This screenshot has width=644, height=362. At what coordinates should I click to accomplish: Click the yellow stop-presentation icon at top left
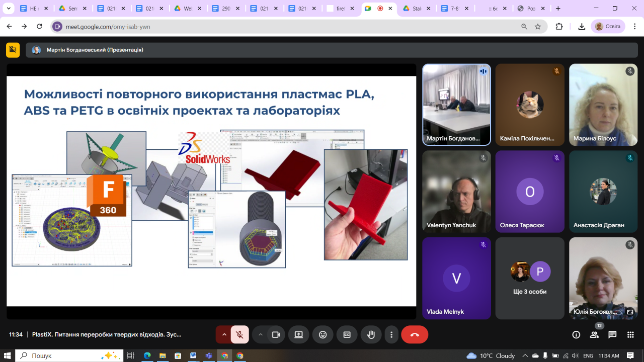[13, 50]
